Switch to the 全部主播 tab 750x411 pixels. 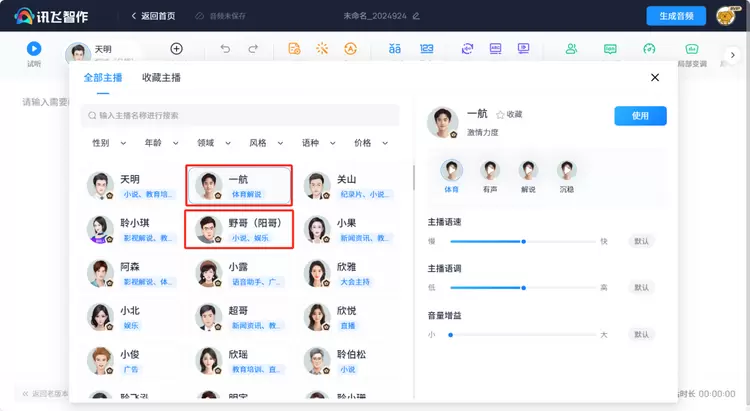click(103, 77)
